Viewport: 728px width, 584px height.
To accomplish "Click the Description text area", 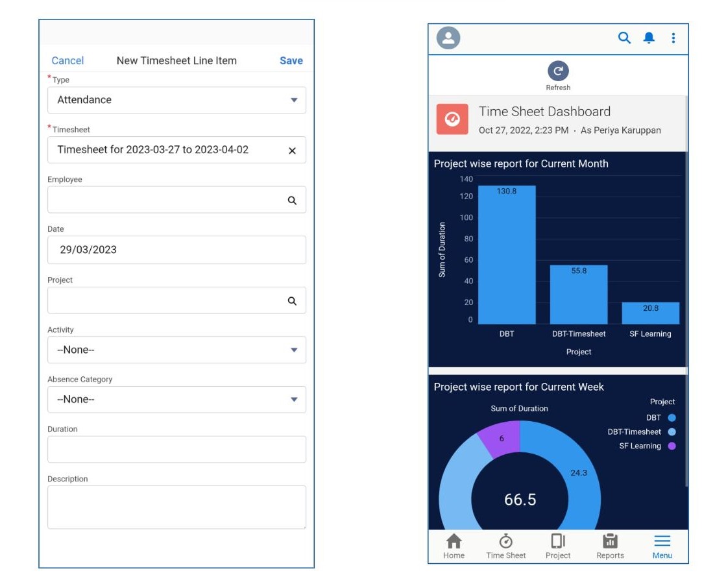I will click(176, 507).
